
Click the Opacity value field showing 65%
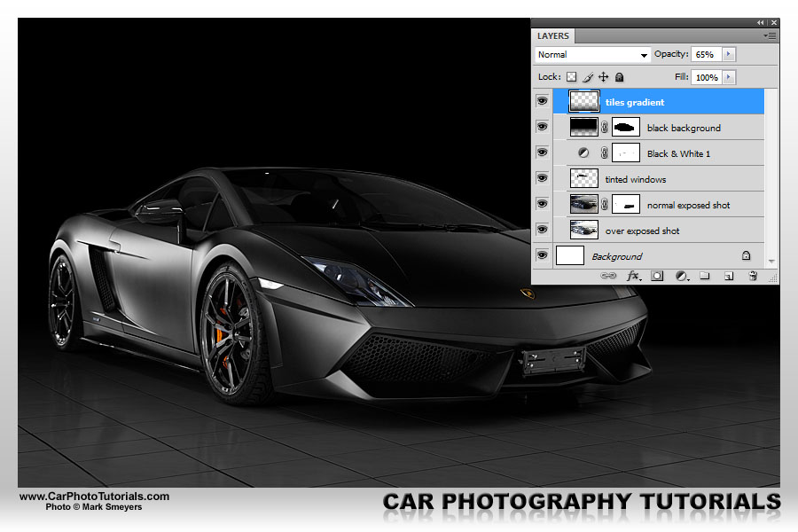coord(707,54)
